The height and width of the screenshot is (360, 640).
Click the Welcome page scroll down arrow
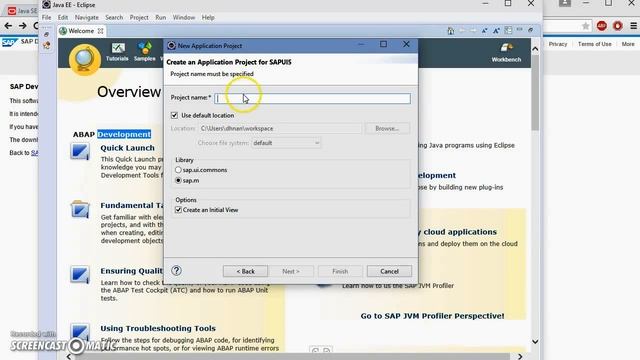pos(535,341)
